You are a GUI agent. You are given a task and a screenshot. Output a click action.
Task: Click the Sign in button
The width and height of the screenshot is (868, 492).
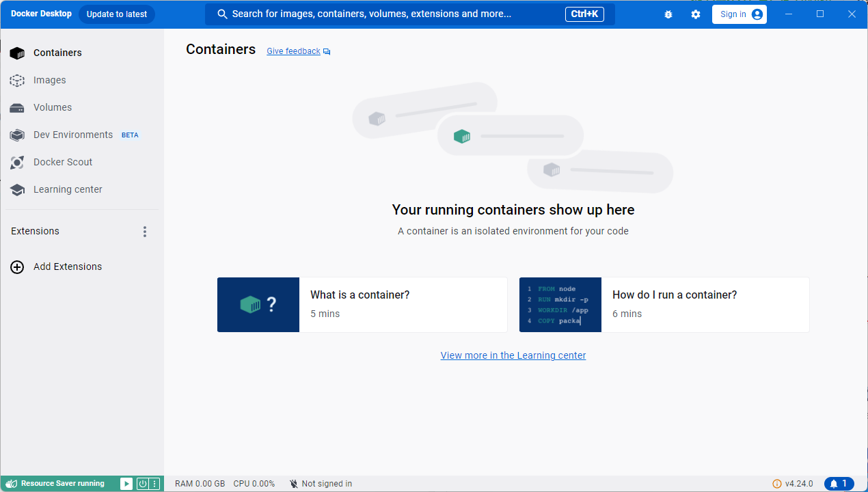point(740,14)
